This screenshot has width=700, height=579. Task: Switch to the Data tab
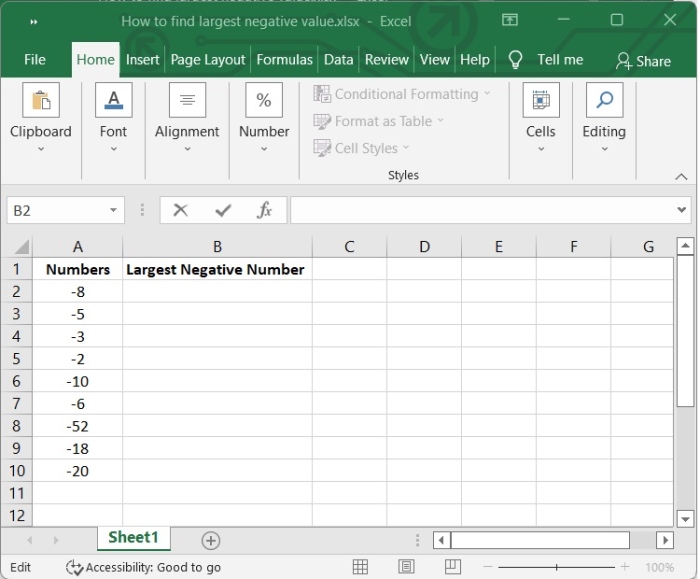[x=338, y=60]
